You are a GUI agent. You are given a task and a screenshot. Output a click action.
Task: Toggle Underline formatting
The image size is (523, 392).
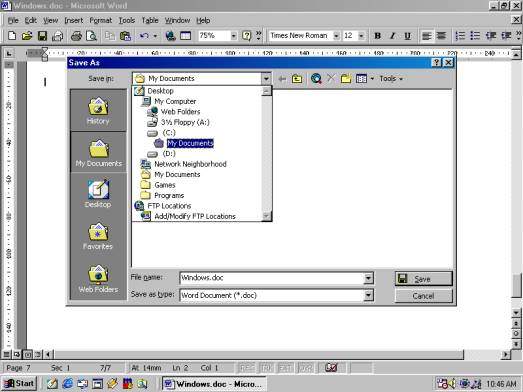[407, 35]
